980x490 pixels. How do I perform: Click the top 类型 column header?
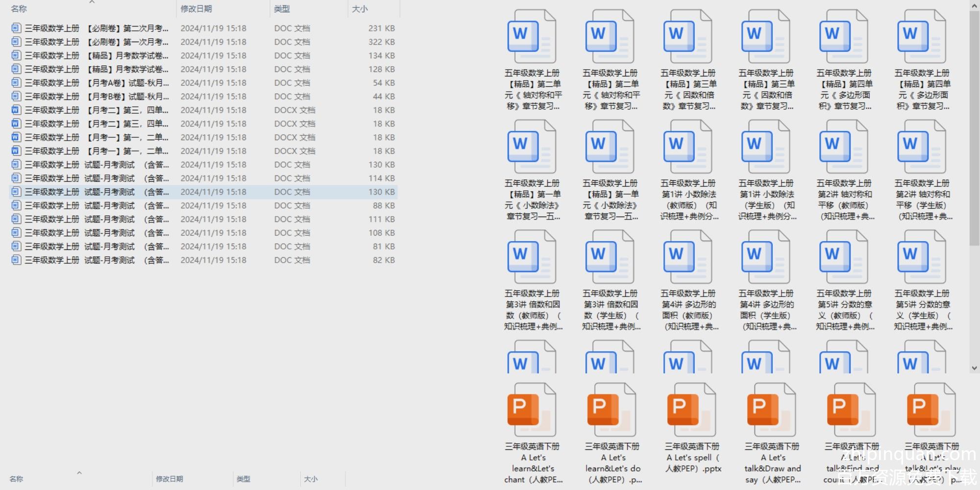(282, 9)
